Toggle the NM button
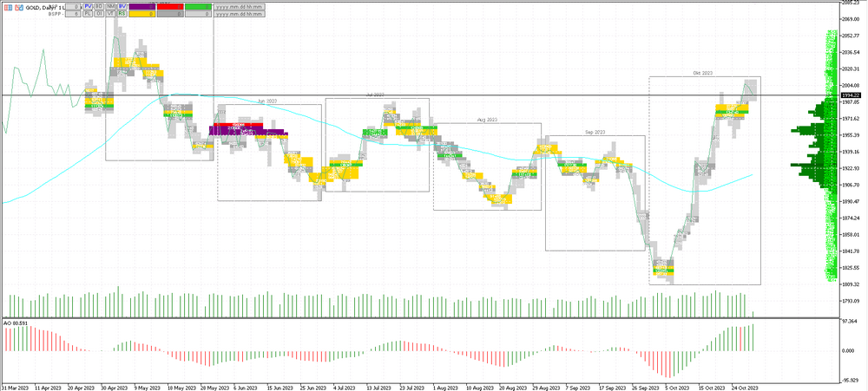This screenshot has width=868, height=391. click(111, 7)
